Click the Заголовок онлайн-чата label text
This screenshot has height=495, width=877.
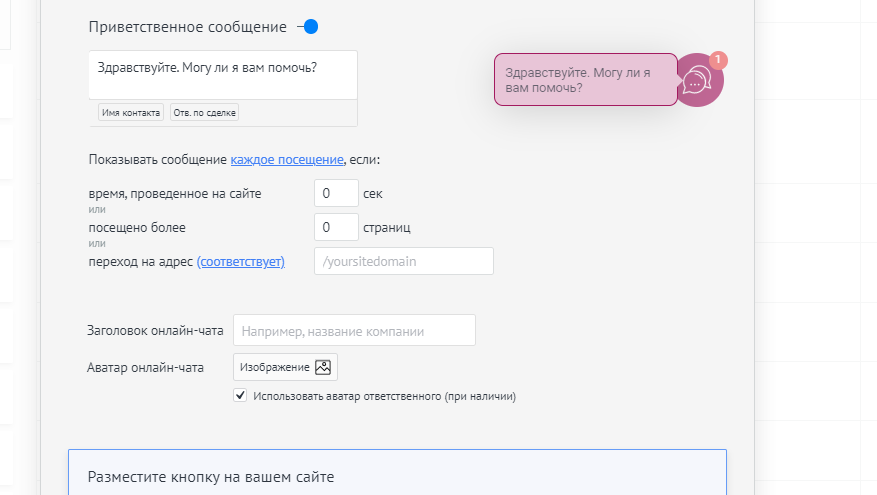point(155,331)
